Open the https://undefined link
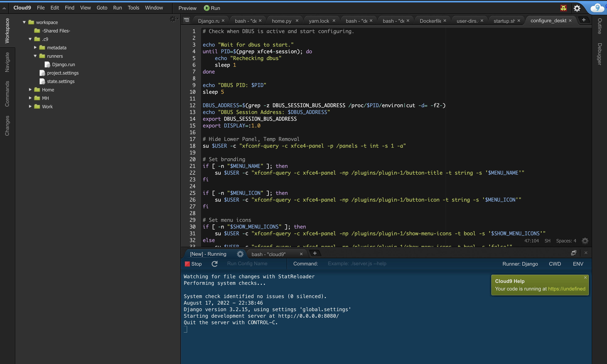The height and width of the screenshot is (364, 607). pyautogui.click(x=567, y=289)
